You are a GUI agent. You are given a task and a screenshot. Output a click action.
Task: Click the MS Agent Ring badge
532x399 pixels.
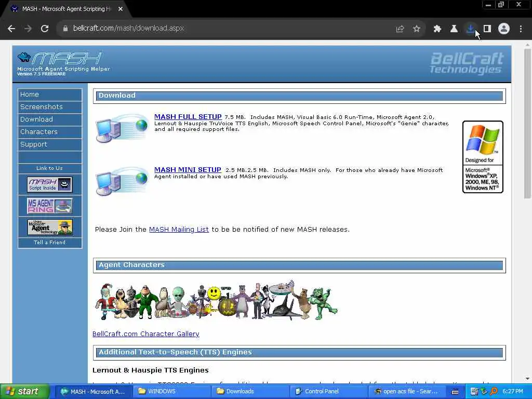49,206
